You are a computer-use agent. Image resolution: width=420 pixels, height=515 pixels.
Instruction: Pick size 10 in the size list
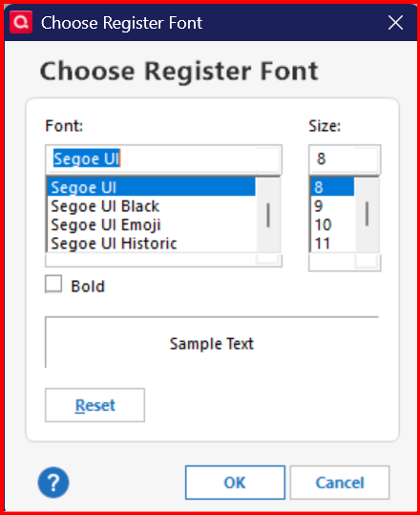point(333,225)
